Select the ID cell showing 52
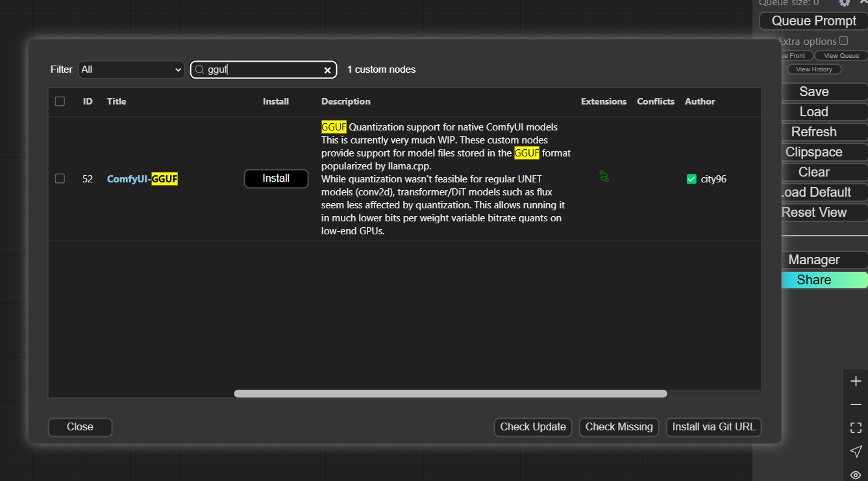 (88, 179)
